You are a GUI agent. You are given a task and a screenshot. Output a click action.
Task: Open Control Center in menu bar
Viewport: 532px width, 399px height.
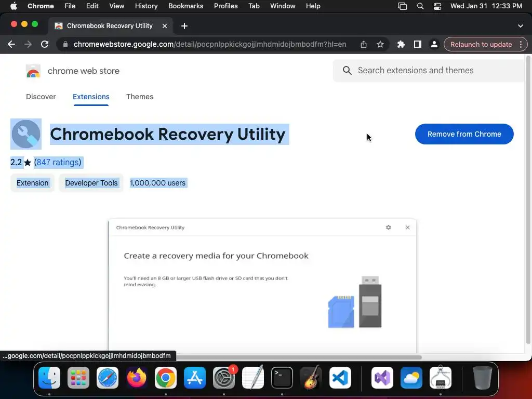click(437, 6)
